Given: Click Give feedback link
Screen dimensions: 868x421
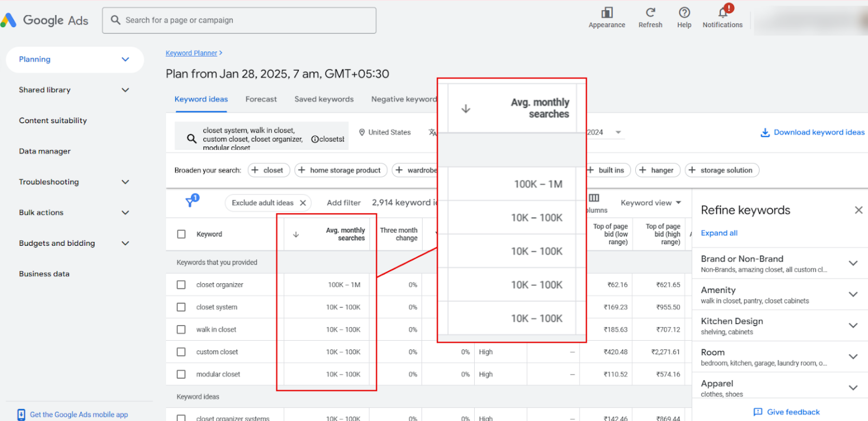Looking at the screenshot, I should [x=793, y=412].
